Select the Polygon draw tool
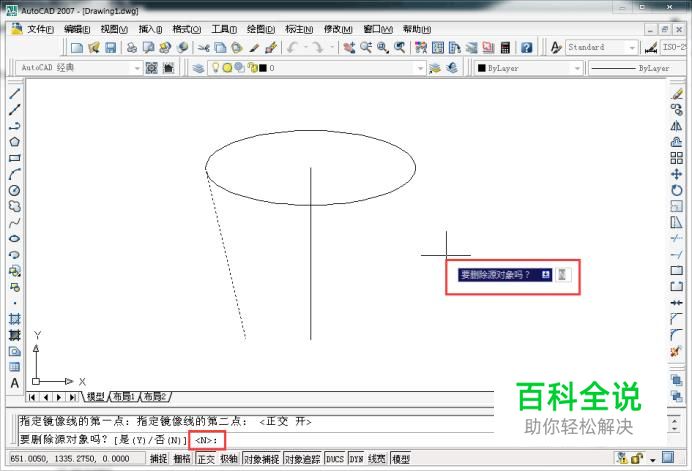Viewport: 692px width, 471px height. tap(15, 142)
